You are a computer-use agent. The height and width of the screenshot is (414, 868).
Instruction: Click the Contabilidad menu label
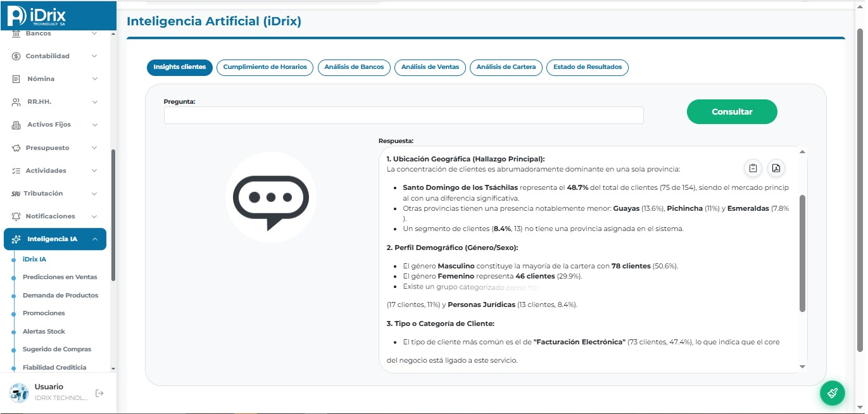(x=47, y=56)
